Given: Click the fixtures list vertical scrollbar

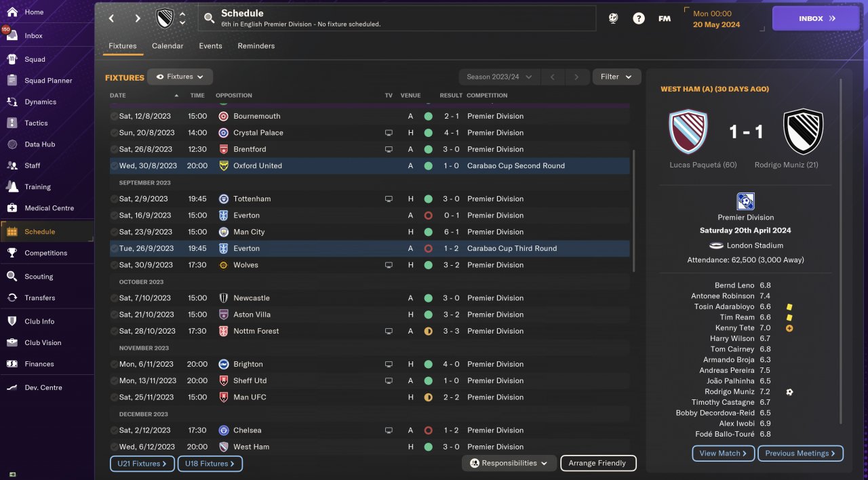Looking at the screenshot, I should [x=633, y=210].
